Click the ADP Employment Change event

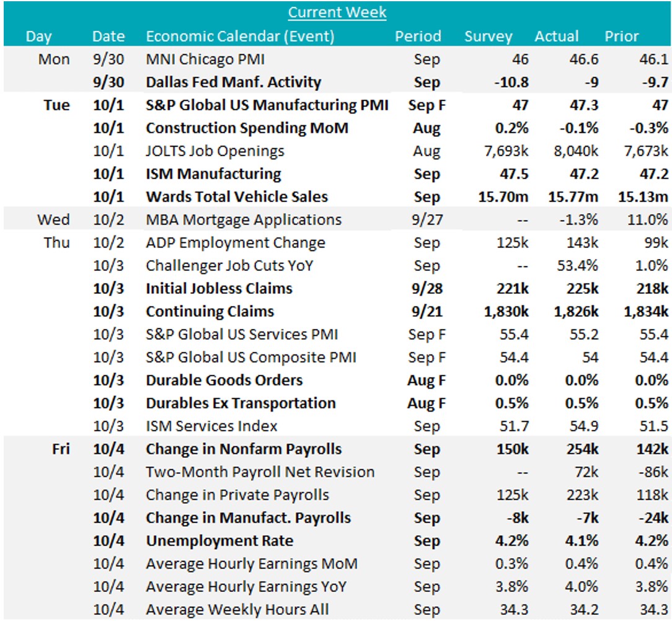[x=236, y=243]
